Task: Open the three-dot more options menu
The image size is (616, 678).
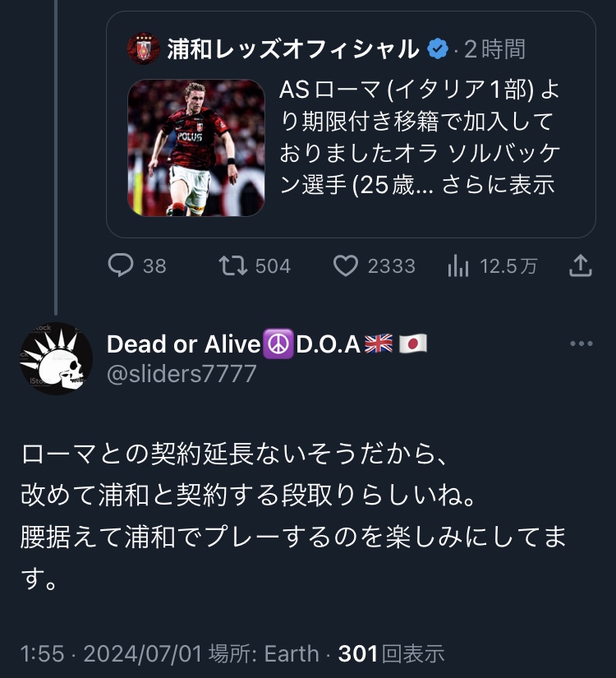Action: coord(582,344)
